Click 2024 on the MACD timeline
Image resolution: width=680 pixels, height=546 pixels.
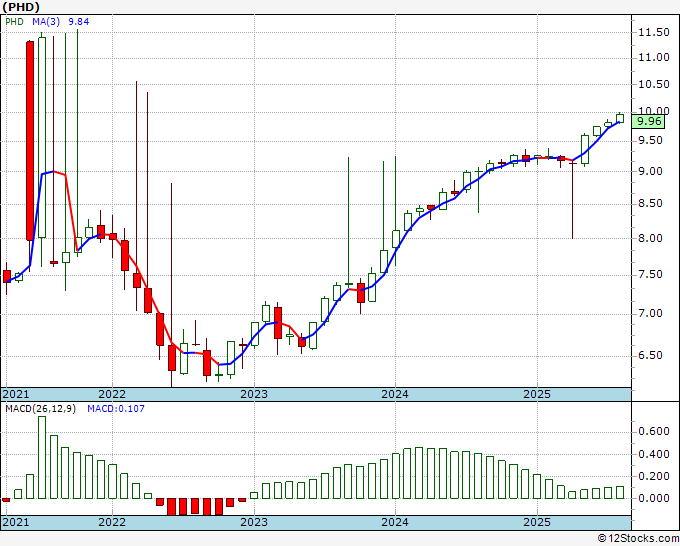tap(395, 522)
